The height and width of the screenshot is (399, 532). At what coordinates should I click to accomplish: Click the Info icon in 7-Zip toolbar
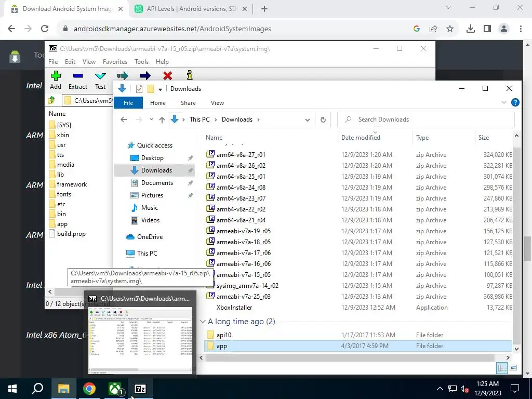[x=189, y=75]
